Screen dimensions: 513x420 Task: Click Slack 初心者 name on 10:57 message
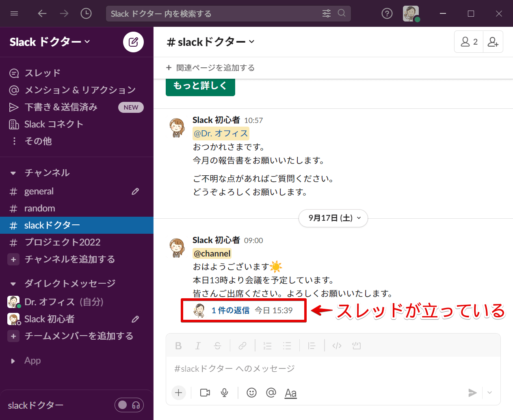tap(216, 120)
